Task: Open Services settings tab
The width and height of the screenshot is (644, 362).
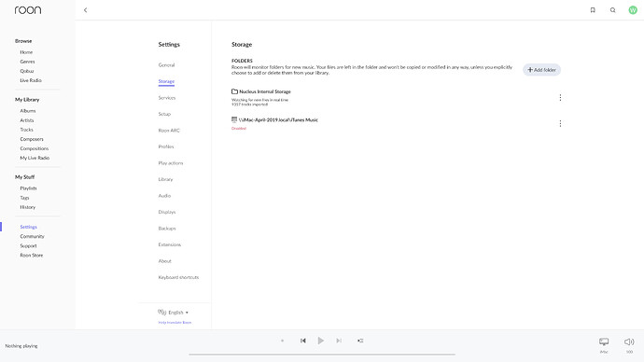Action: 167,98
